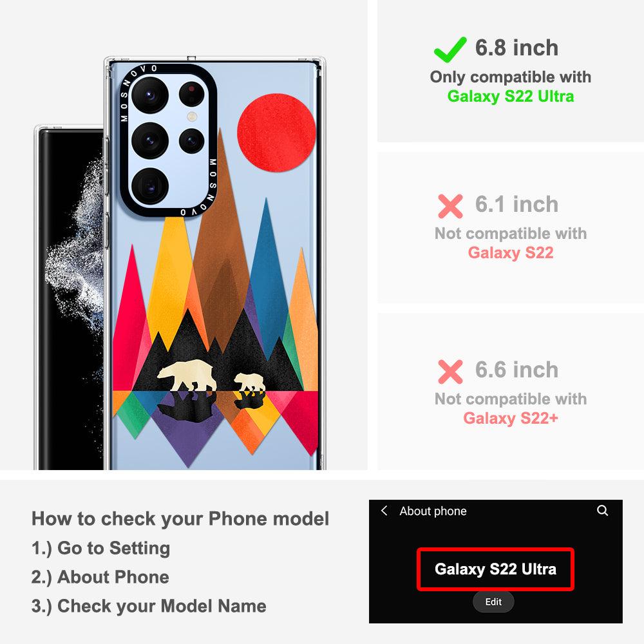Tap the back arrow in About phone
The width and height of the screenshot is (644, 644).
pyautogui.click(x=384, y=511)
